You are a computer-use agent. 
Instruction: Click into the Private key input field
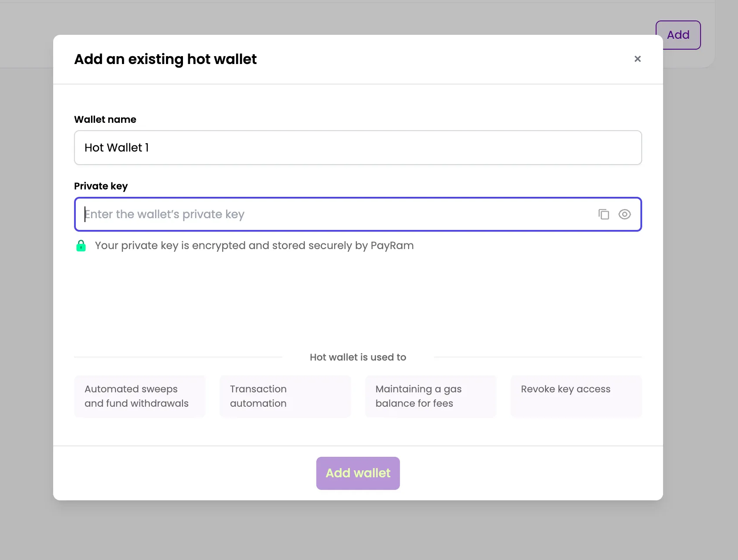pyautogui.click(x=335, y=214)
